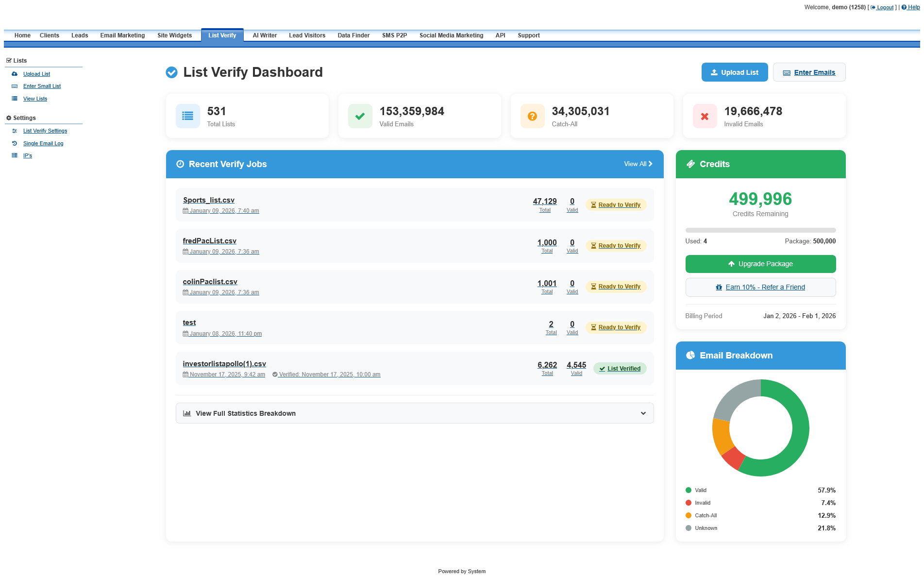
Task: Open the Email Marketing menu tab
Action: click(122, 35)
